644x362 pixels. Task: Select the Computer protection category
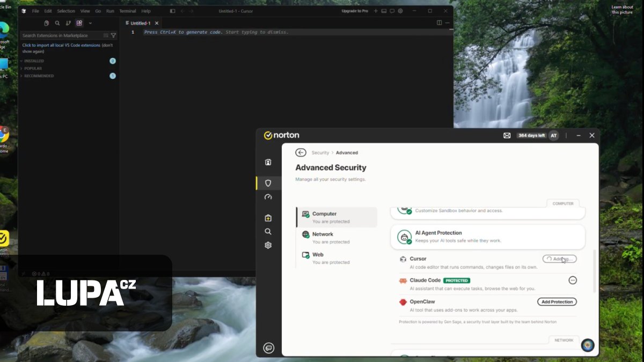pos(337,217)
